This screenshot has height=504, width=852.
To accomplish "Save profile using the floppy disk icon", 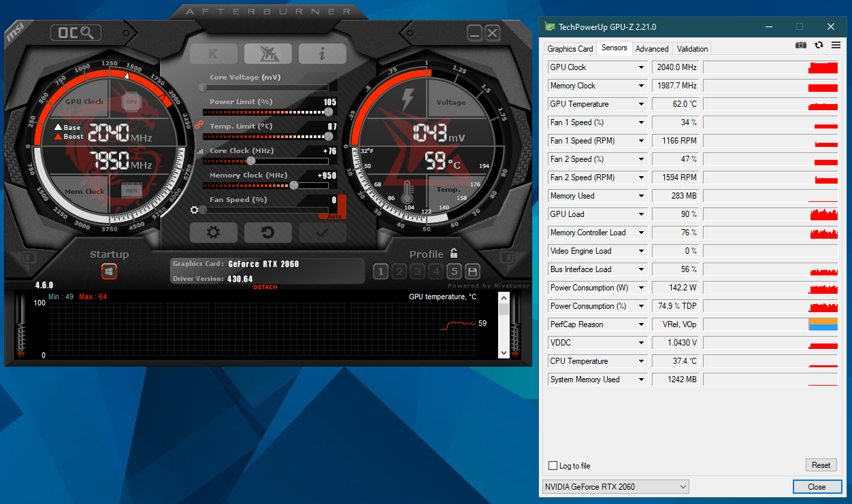I will pyautogui.click(x=472, y=272).
